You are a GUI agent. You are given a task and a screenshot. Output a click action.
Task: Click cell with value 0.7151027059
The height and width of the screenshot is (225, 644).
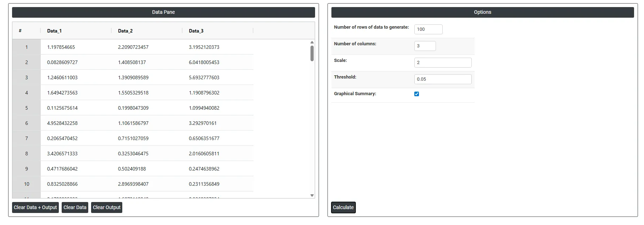tap(147, 138)
